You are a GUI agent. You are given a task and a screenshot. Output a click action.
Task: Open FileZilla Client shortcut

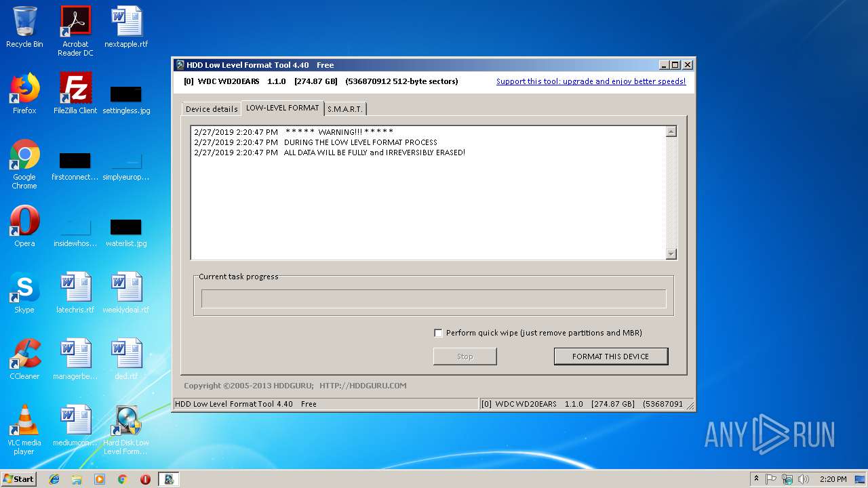[x=75, y=94]
